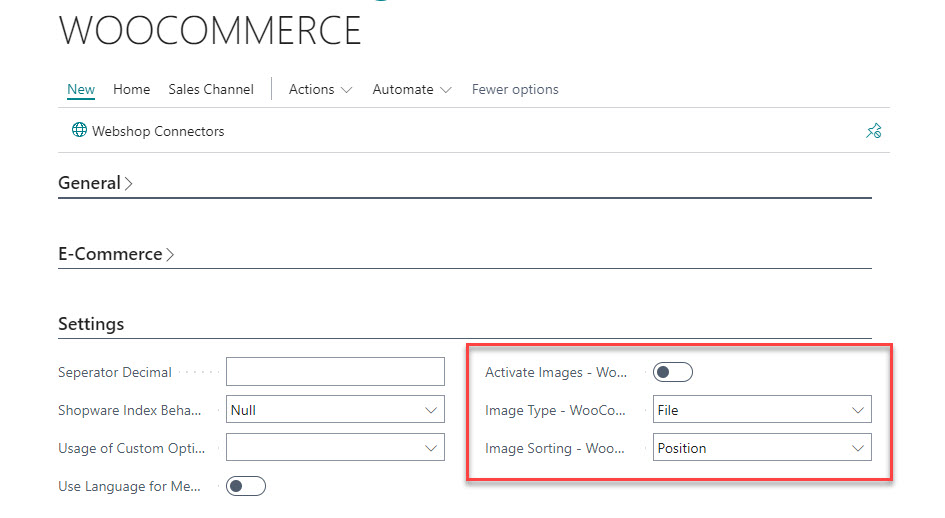The width and height of the screenshot is (945, 518).
Task: Click the Seperator Decimal label
Action: (115, 373)
